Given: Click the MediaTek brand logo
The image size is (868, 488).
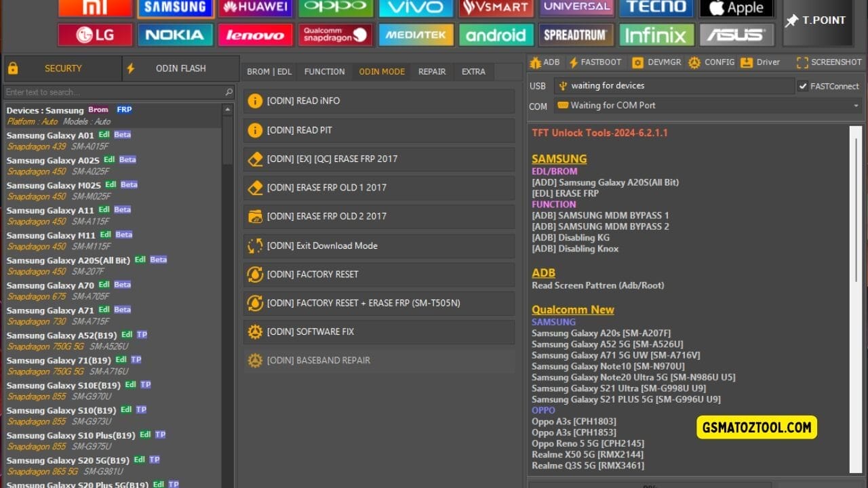Looking at the screenshot, I should (416, 35).
